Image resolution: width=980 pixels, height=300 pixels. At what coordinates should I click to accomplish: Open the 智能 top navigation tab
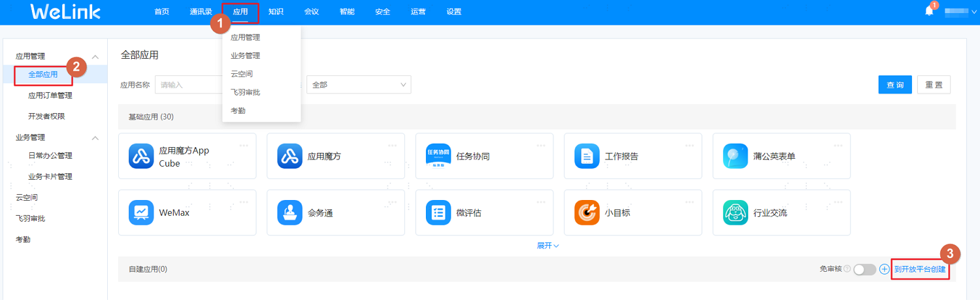(x=347, y=12)
